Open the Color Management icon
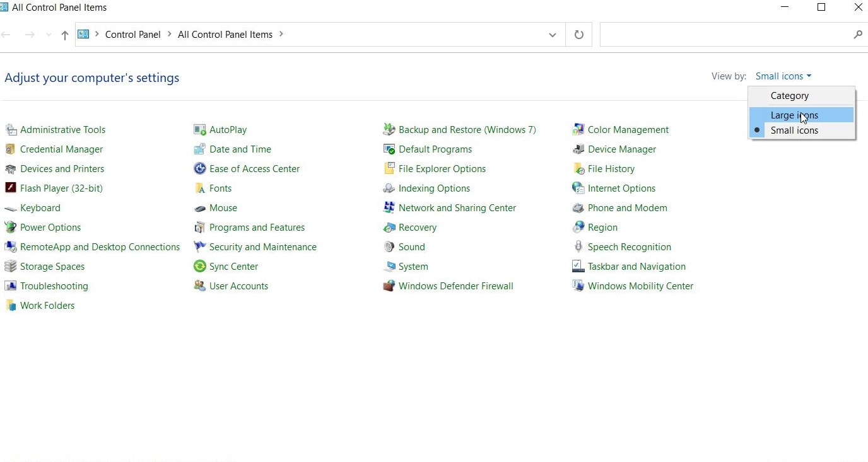The height and width of the screenshot is (462, 868). [578, 130]
